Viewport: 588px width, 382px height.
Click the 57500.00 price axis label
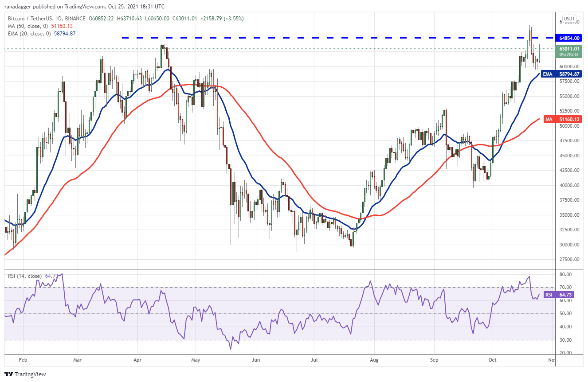569,82
